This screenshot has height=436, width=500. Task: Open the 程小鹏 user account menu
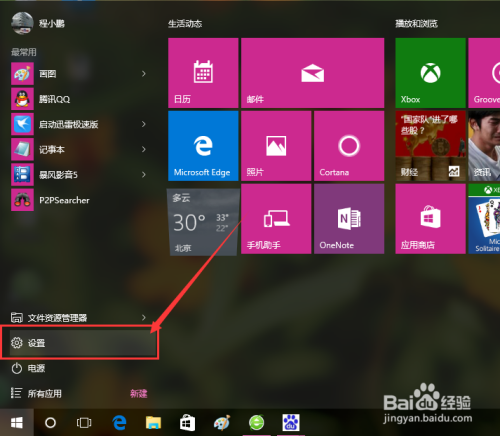coord(38,23)
